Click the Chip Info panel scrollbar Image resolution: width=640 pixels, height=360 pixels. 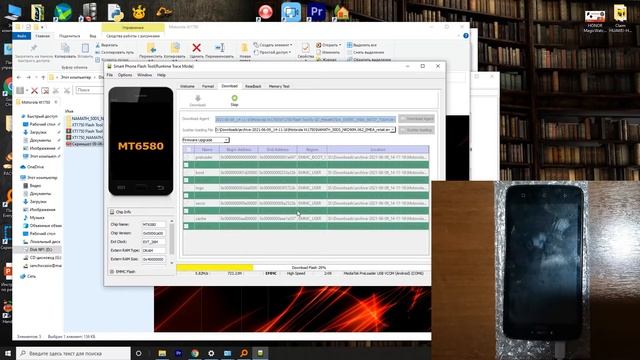(172, 242)
